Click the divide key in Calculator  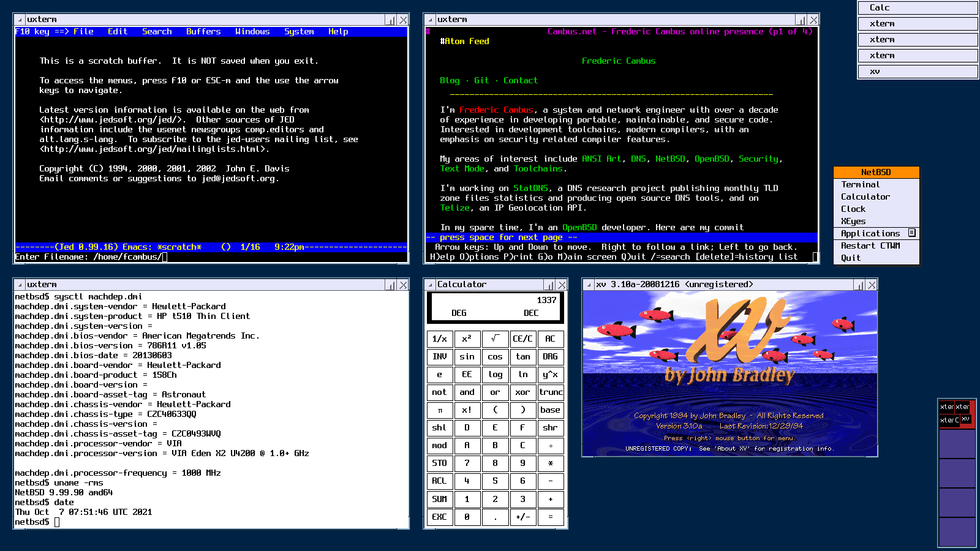click(551, 446)
